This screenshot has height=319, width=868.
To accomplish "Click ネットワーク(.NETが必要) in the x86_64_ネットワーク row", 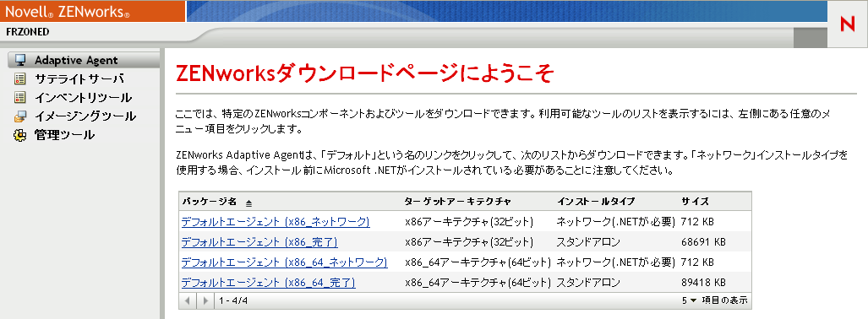I will [x=615, y=262].
